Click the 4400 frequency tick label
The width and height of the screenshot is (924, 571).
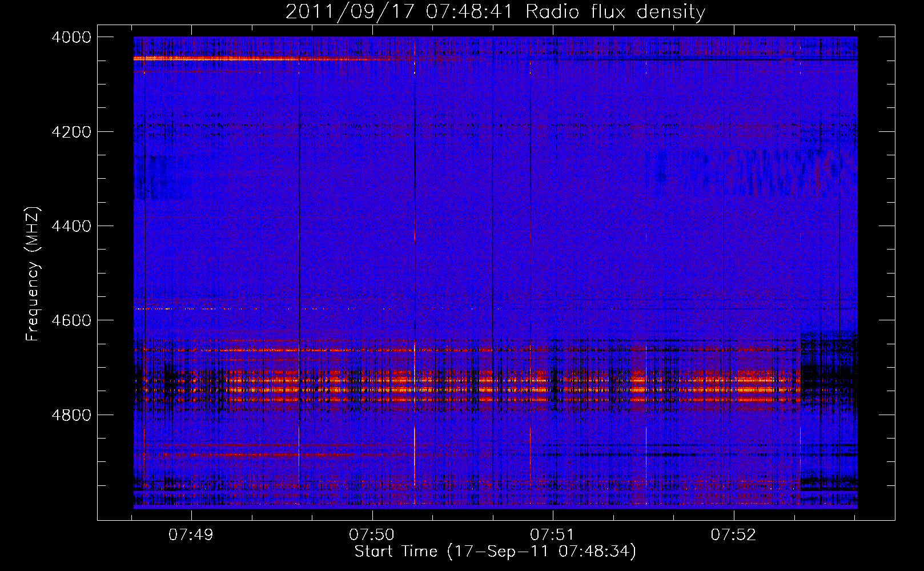pyautogui.click(x=71, y=226)
